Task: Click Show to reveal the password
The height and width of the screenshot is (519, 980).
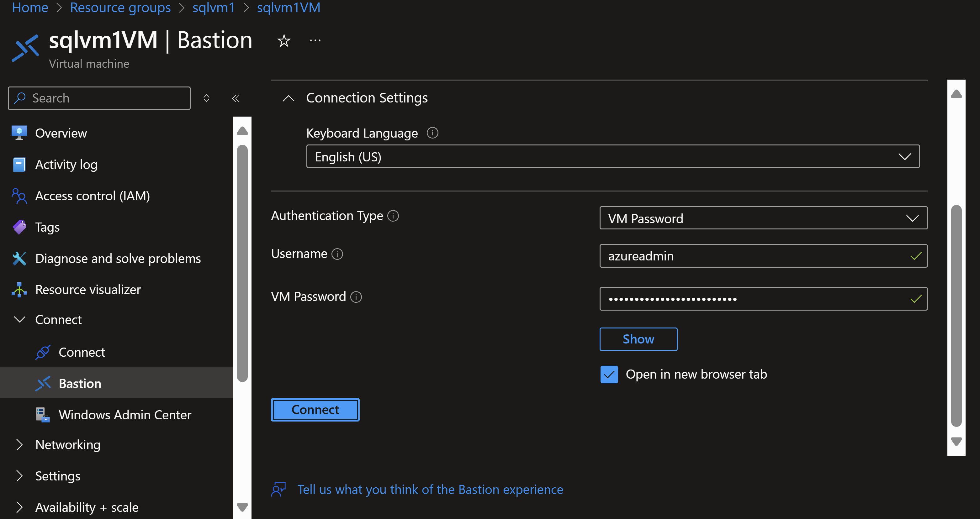Action: 638,339
